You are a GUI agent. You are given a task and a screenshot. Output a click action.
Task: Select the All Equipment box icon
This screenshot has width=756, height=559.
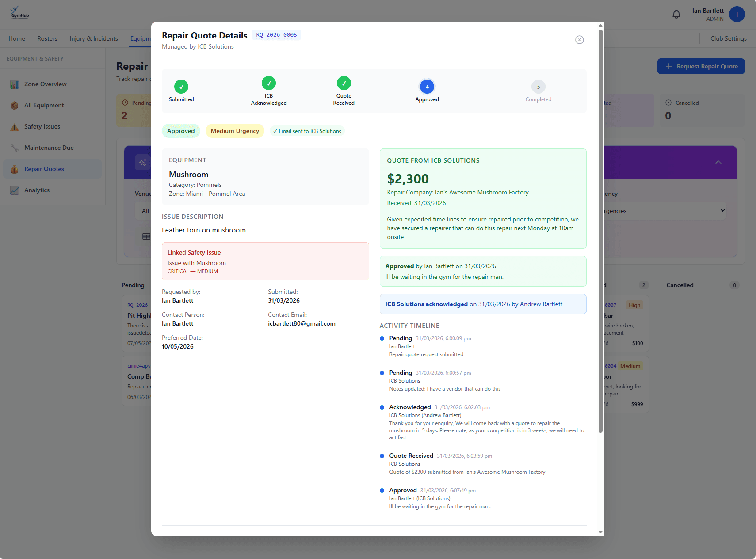point(15,106)
